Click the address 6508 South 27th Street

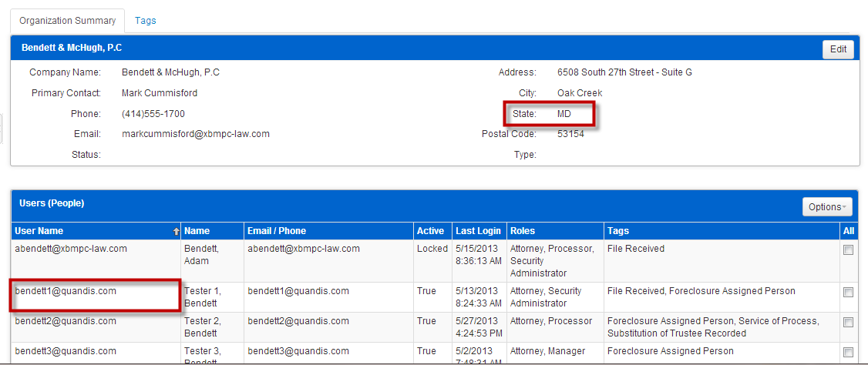(x=625, y=72)
